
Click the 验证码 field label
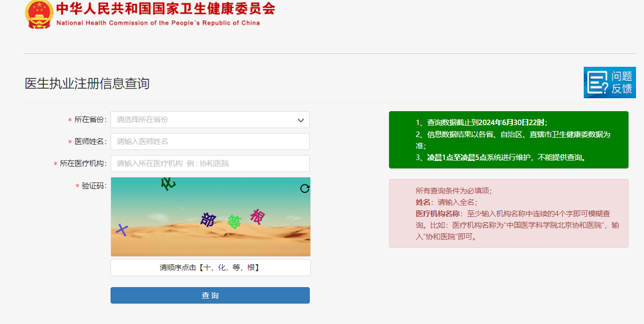(x=94, y=186)
